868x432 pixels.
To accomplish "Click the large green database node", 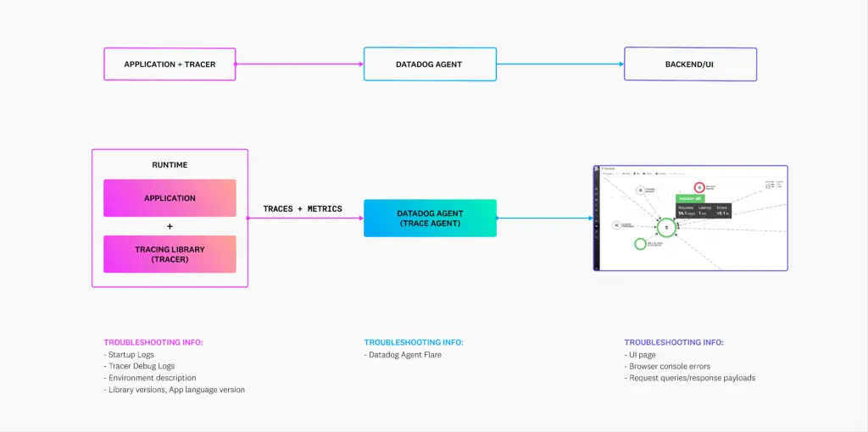I will [666, 227].
